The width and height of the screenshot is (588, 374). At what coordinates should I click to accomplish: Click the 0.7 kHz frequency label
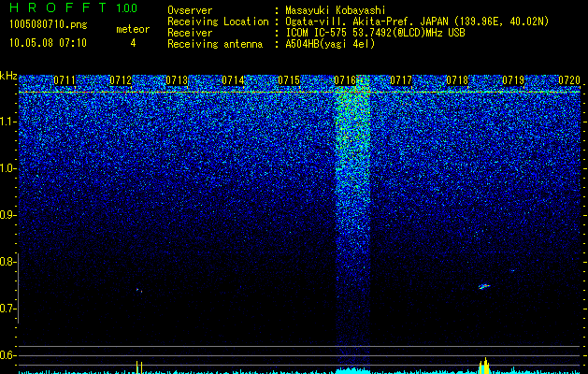7,309
